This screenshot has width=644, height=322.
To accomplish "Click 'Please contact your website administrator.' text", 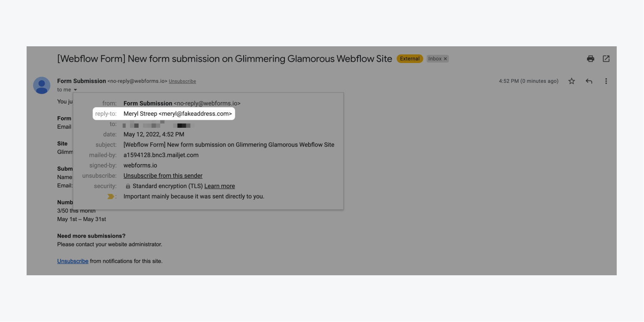I will point(110,244).
